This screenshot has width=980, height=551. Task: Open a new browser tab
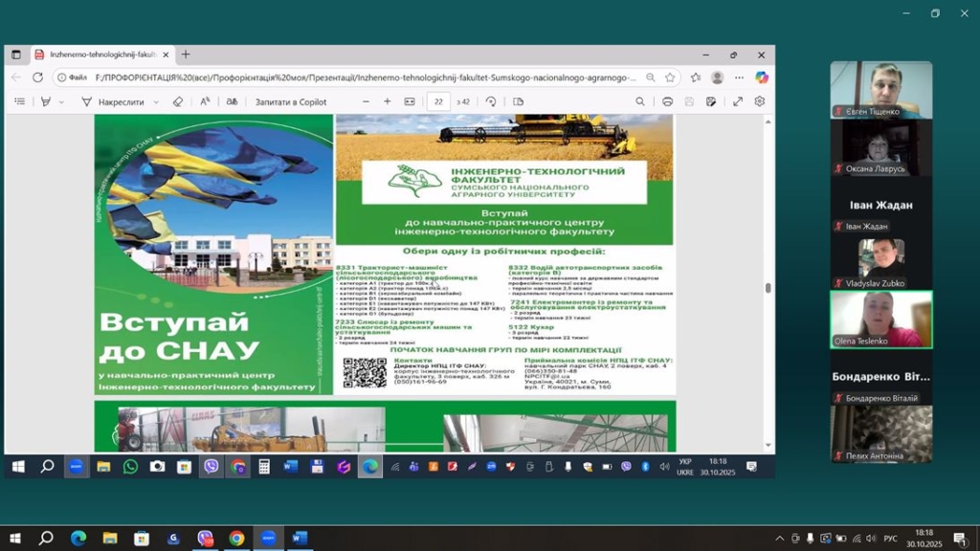(186, 55)
